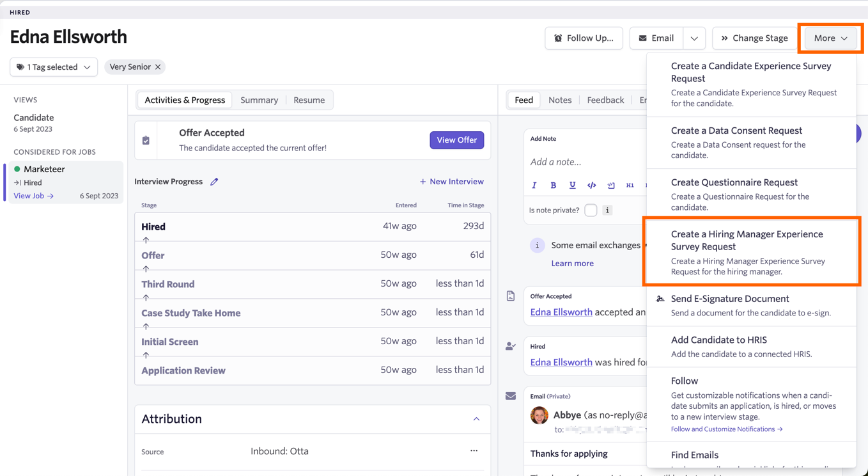Click the Learn more link

click(x=573, y=264)
